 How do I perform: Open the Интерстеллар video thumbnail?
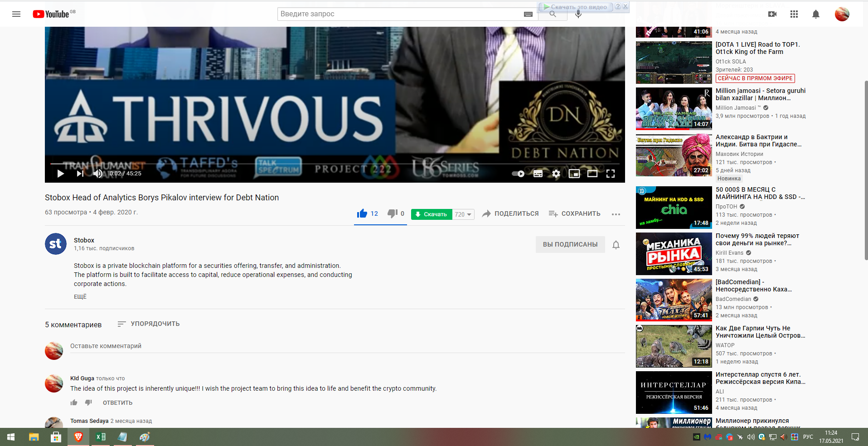click(x=674, y=393)
